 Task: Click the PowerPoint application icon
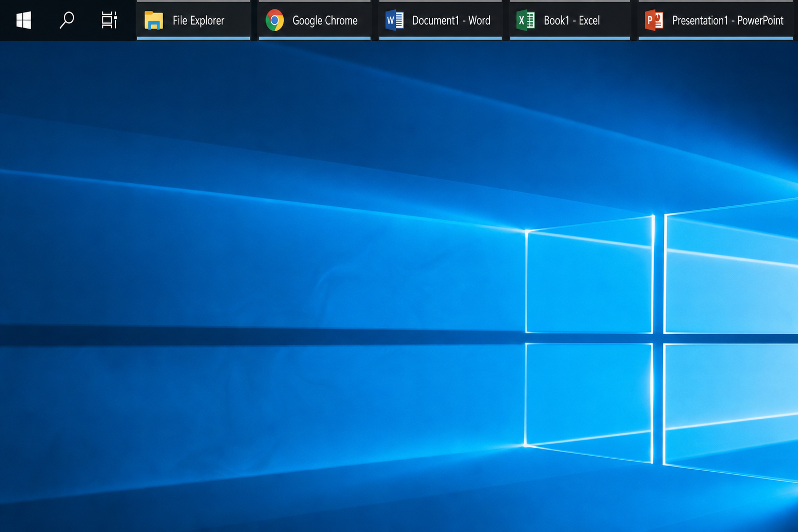coord(654,20)
